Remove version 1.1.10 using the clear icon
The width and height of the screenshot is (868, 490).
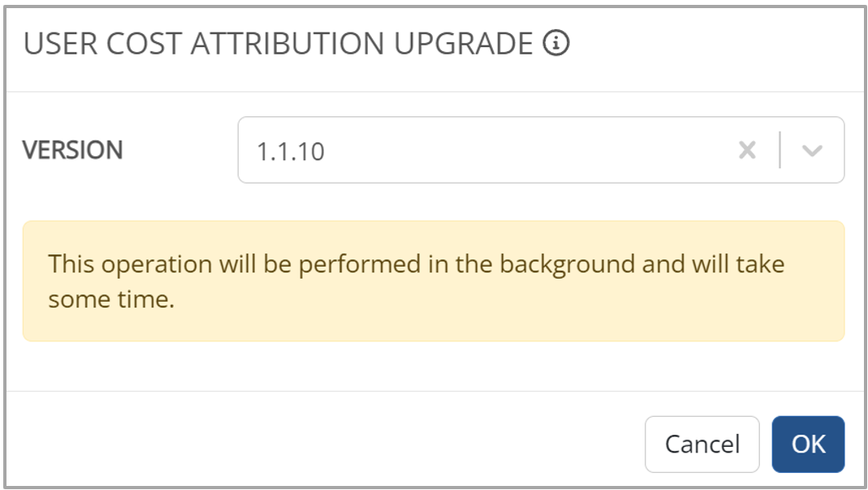747,150
